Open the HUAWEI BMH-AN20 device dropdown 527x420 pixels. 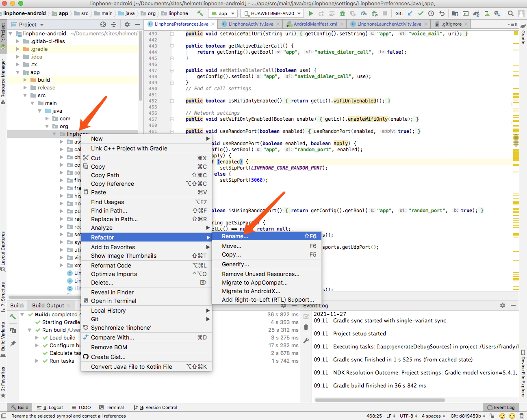click(271, 13)
